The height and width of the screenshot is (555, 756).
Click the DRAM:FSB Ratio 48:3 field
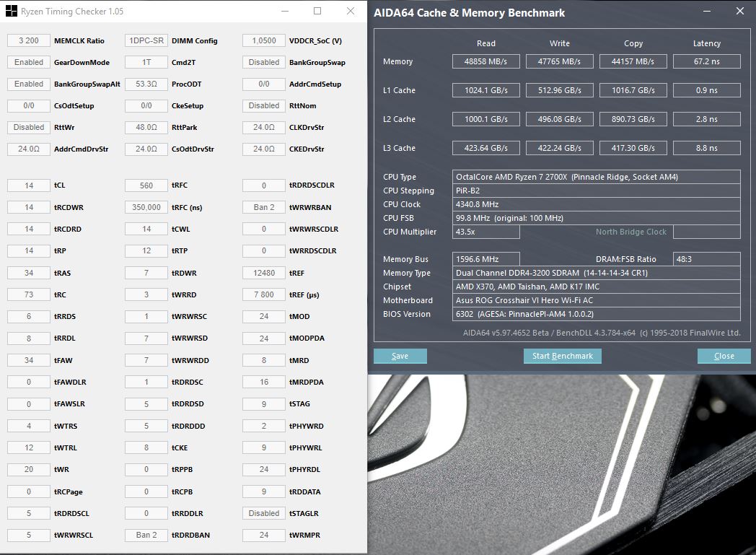pos(707,259)
